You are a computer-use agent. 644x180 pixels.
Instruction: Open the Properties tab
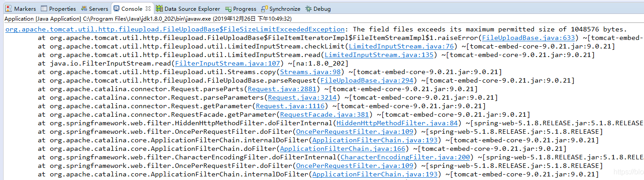(x=58, y=9)
